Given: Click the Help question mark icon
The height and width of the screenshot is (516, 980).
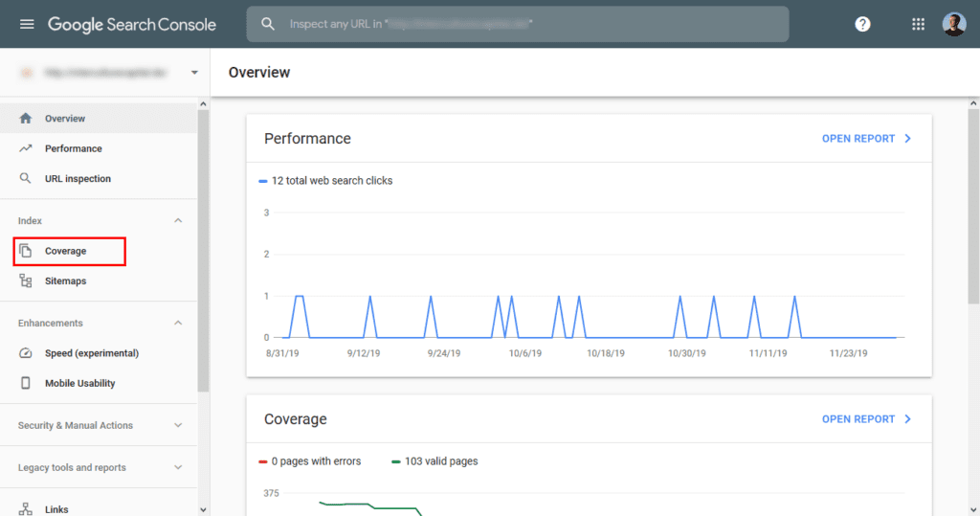Looking at the screenshot, I should [862, 24].
